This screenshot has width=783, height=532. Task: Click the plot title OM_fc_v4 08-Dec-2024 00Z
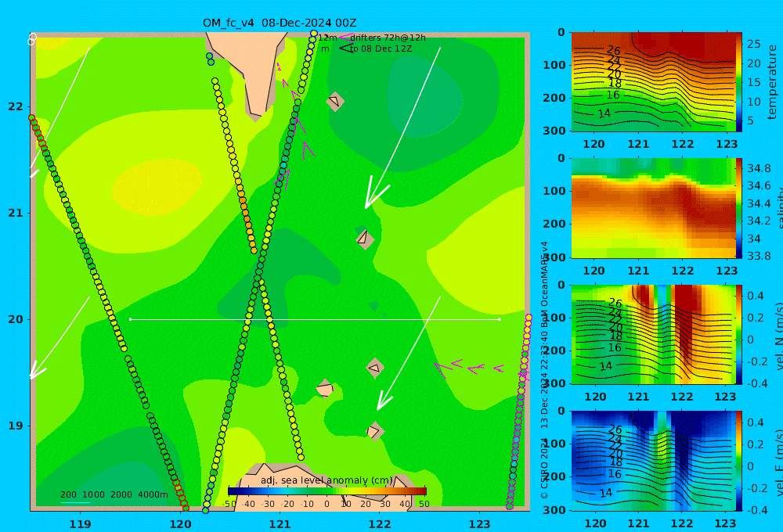pyautogui.click(x=280, y=23)
